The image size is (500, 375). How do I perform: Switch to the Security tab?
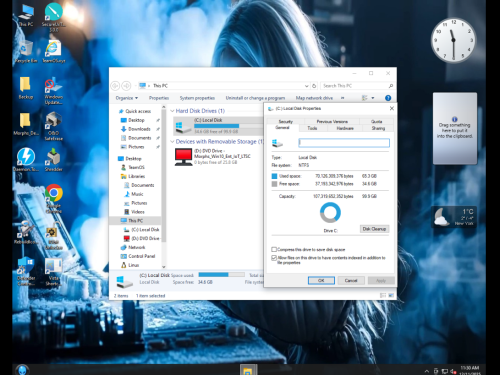(286, 122)
